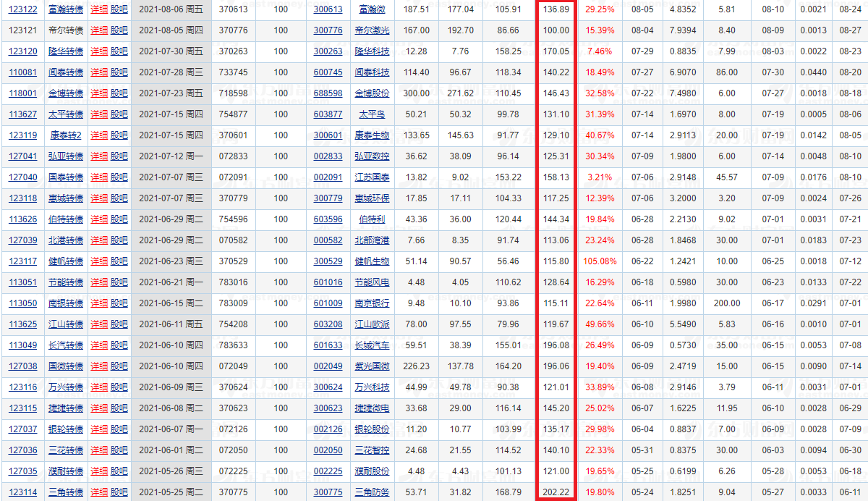Open the 健帆生物 stock link

373,261
